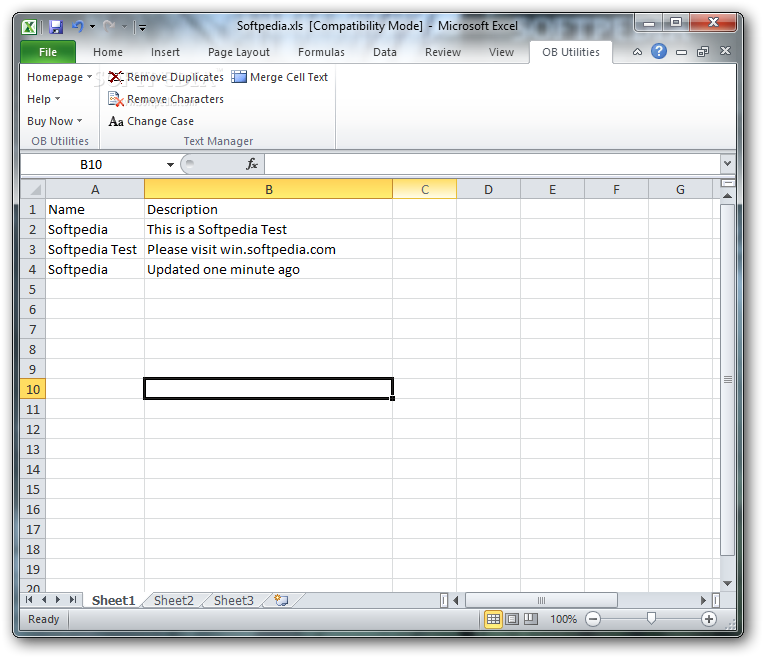This screenshot has height=658, width=764.
Task: Open the Undo history dropdown arrow
Action: (92, 26)
